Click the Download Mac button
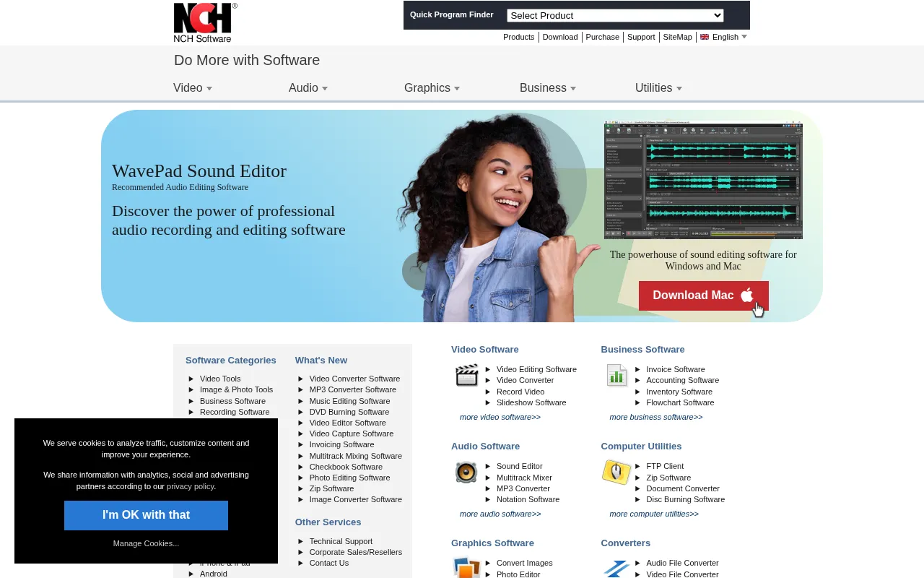The height and width of the screenshot is (578, 924). tap(704, 296)
